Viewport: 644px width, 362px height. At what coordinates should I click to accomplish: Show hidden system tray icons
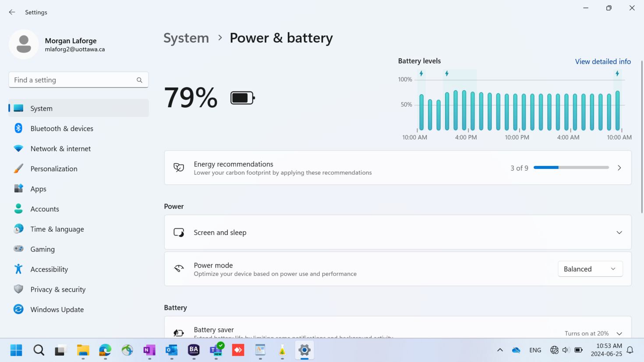(x=499, y=350)
